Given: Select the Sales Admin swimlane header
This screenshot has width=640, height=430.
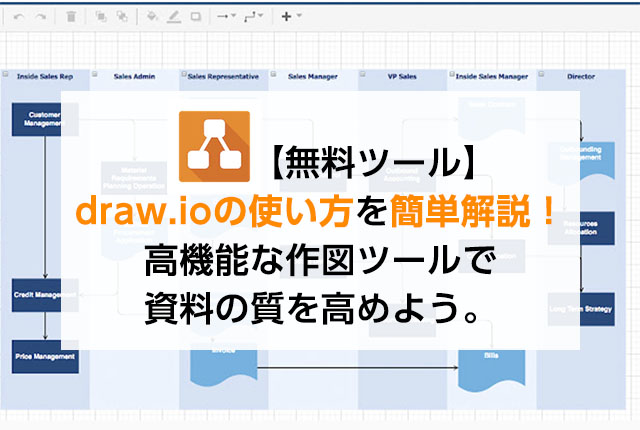Looking at the screenshot, I should click(x=132, y=74).
